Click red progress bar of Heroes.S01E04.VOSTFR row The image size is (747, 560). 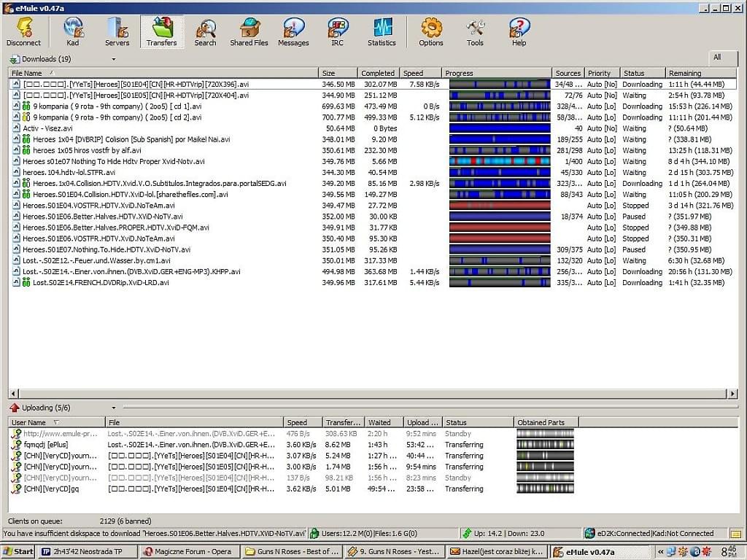pyautogui.click(x=500, y=206)
